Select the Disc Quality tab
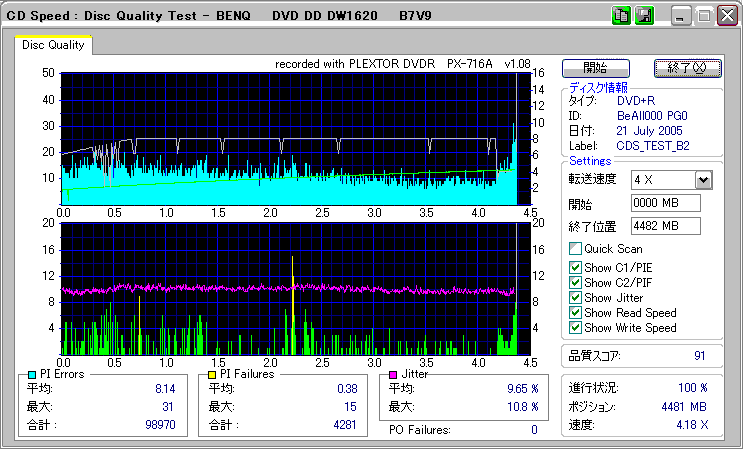The height and width of the screenshot is (449, 743). (54, 45)
